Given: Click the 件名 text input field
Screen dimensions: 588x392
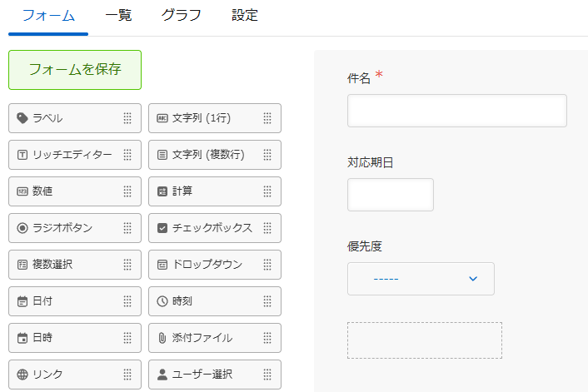Looking at the screenshot, I should point(457,111).
